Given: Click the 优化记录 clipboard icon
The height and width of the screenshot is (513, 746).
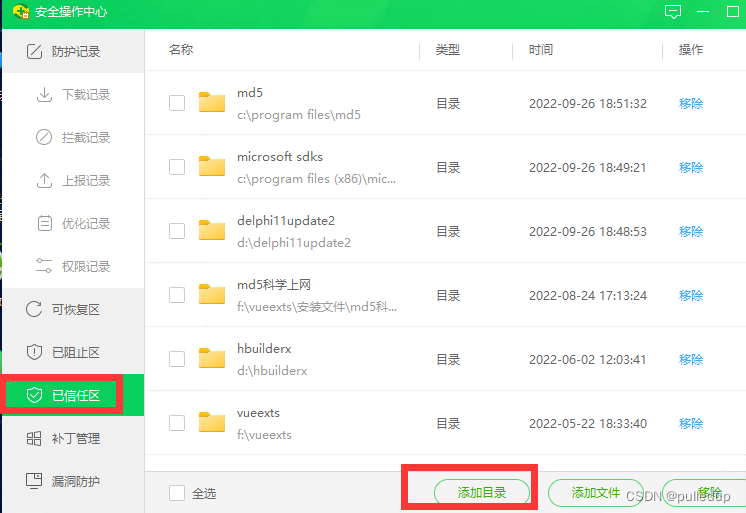Looking at the screenshot, I should pos(45,223).
